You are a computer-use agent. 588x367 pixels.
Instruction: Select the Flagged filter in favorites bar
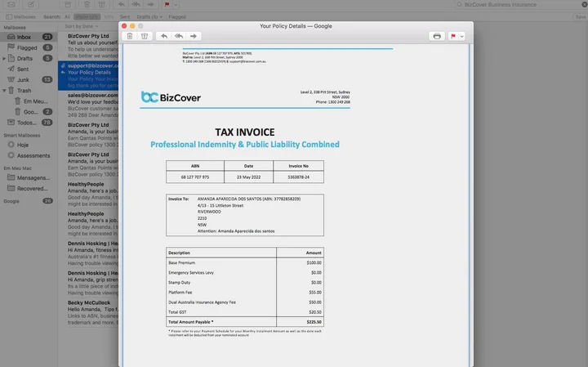tap(176, 16)
